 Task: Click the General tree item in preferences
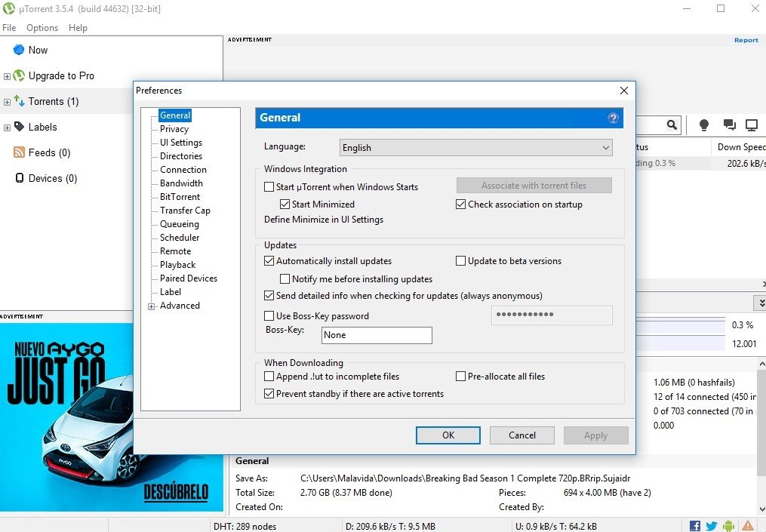(175, 115)
